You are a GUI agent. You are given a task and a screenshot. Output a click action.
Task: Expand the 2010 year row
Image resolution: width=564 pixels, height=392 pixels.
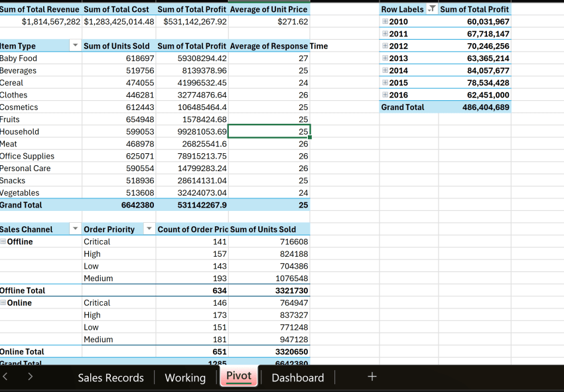click(x=385, y=22)
